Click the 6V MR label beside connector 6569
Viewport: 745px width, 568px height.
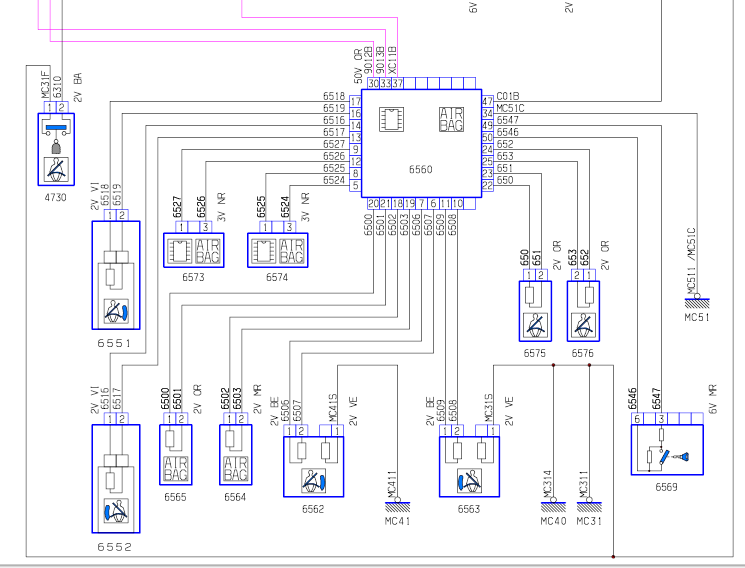713,399
